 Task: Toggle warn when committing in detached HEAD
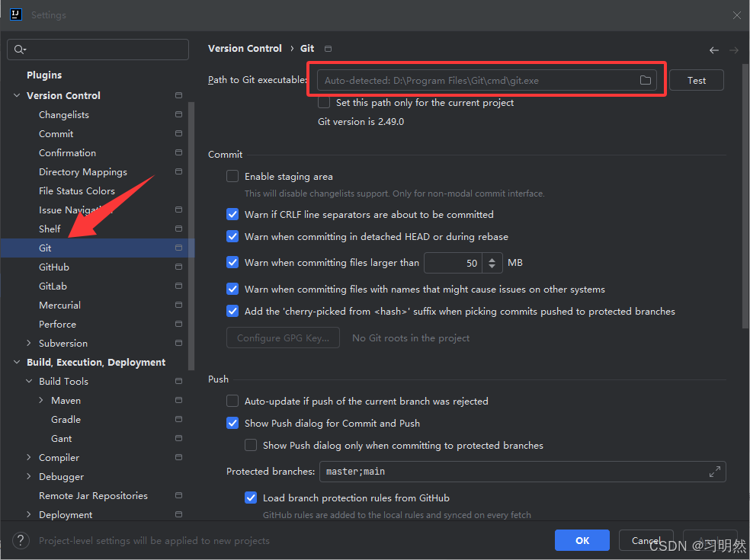(x=232, y=236)
